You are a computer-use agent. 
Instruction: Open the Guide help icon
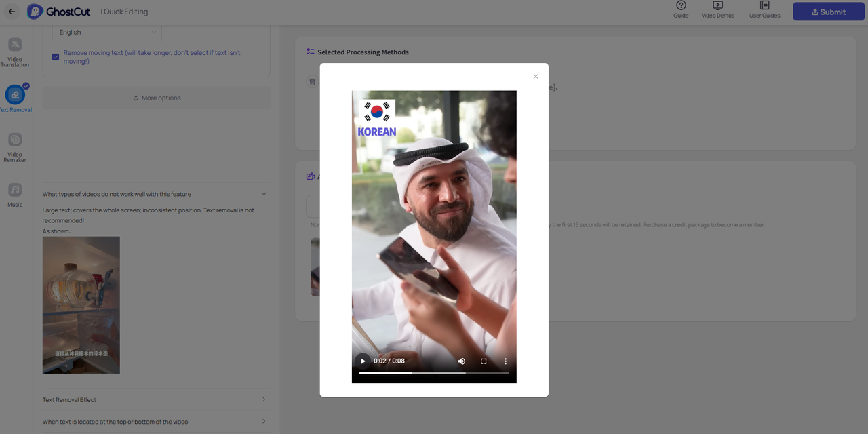[x=681, y=10]
